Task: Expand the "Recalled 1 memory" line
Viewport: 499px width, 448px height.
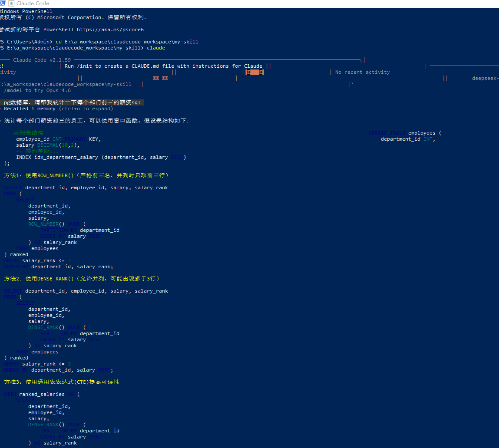Action: [x=58, y=109]
